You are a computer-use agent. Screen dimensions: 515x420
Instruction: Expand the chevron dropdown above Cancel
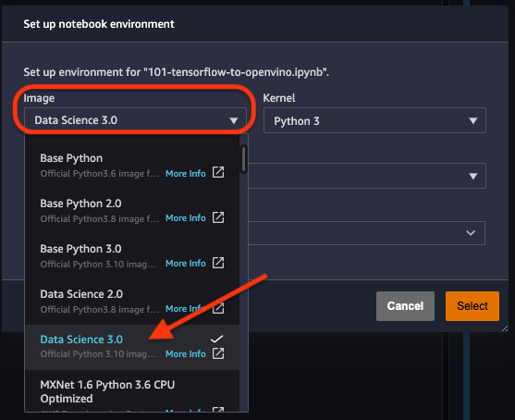pyautogui.click(x=367, y=233)
